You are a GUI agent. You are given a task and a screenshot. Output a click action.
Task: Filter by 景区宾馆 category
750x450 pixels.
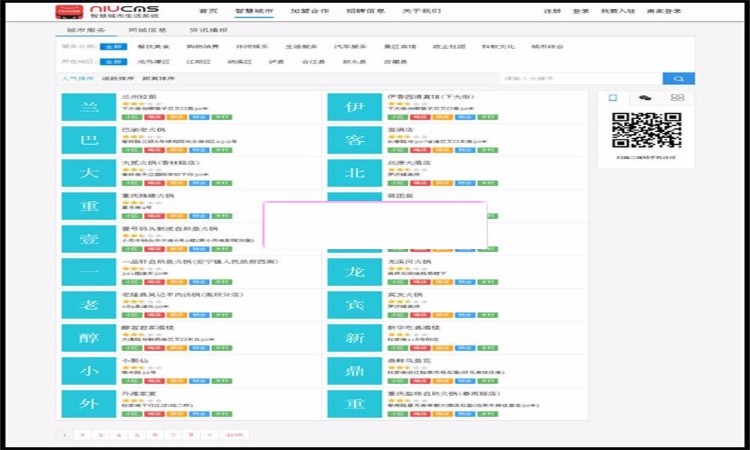pyautogui.click(x=399, y=47)
